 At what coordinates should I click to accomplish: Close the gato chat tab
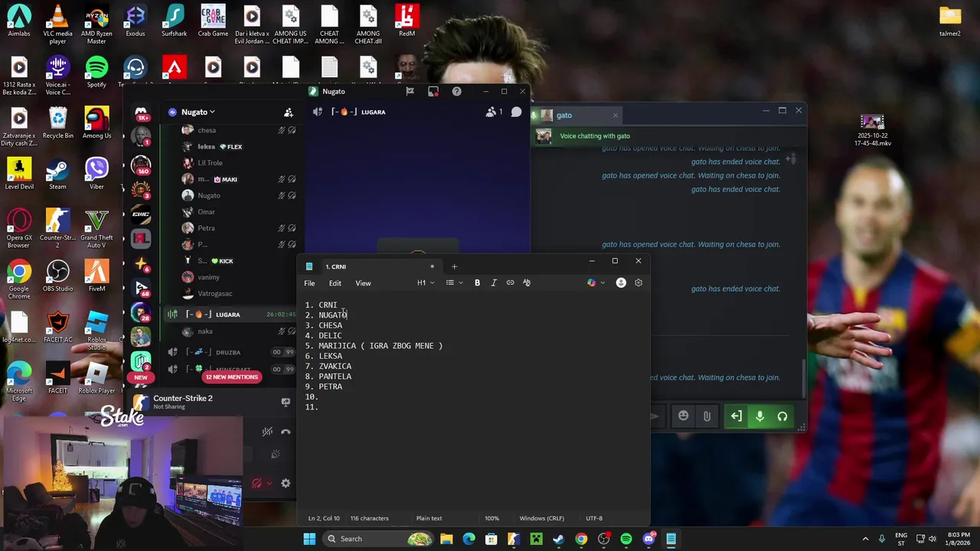tap(615, 116)
